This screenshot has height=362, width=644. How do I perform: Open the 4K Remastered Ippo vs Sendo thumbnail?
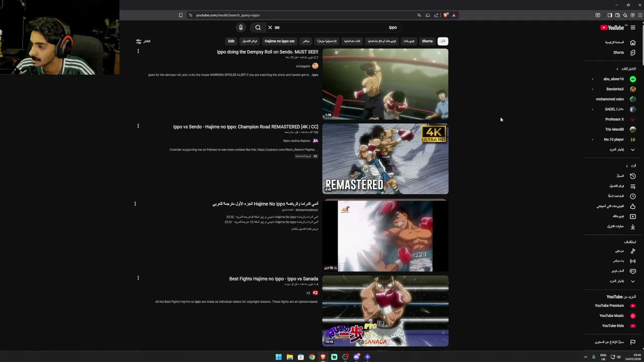(x=385, y=159)
